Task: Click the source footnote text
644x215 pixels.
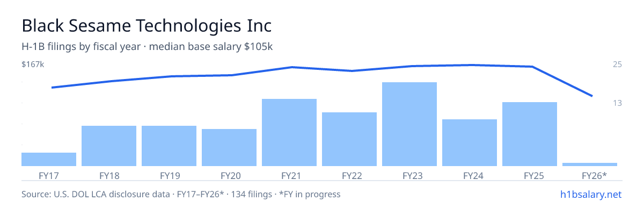Action: pyautogui.click(x=181, y=194)
